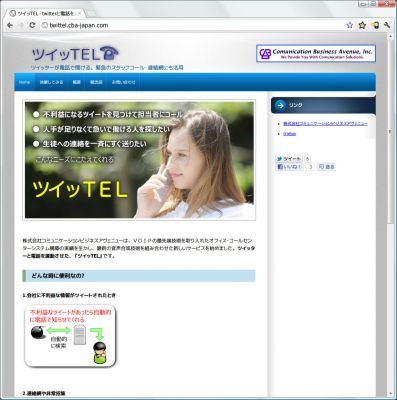Viewport: 397px width, 400px height.
Task: Click the globe icon in the address bar
Action: coord(45,25)
